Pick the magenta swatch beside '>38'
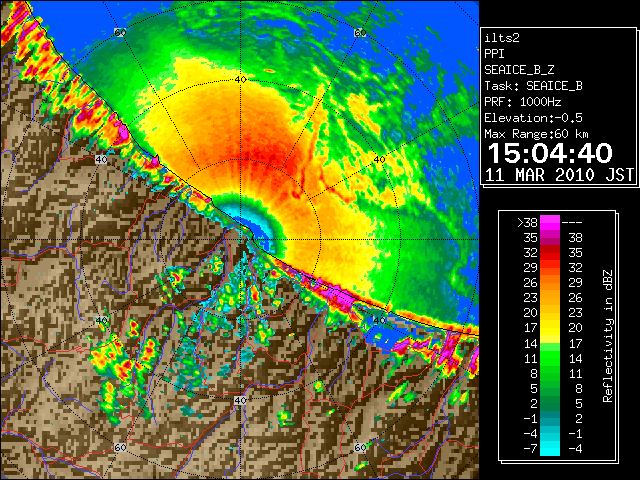Screen dimensions: 640x480 (x=550, y=222)
